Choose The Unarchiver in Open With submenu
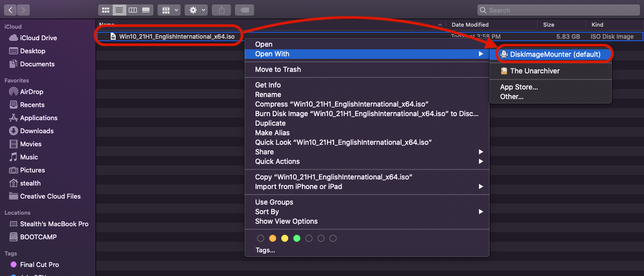Image resolution: width=644 pixels, height=276 pixels. (x=550, y=71)
